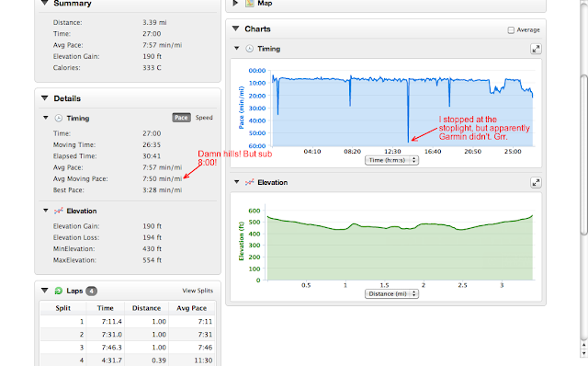Sort laps by the Avg Pace column header
This screenshot has width=588, height=366.
192,308
